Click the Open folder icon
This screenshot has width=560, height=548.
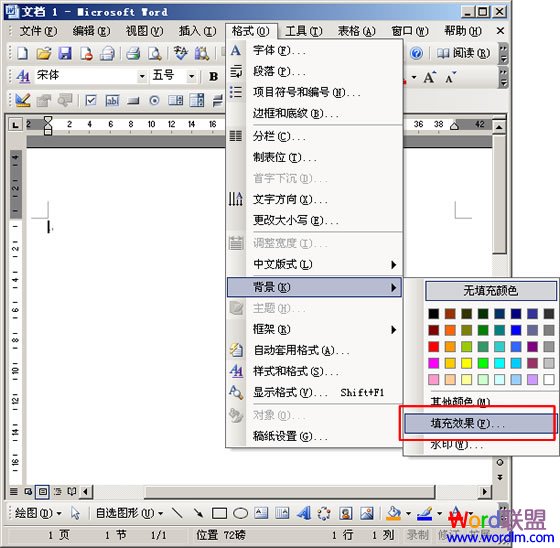(x=44, y=54)
